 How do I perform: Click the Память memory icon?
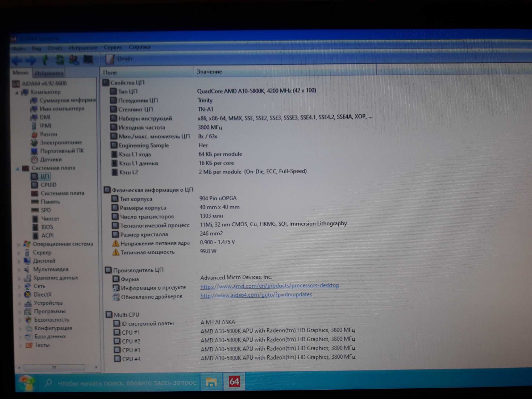(35, 202)
